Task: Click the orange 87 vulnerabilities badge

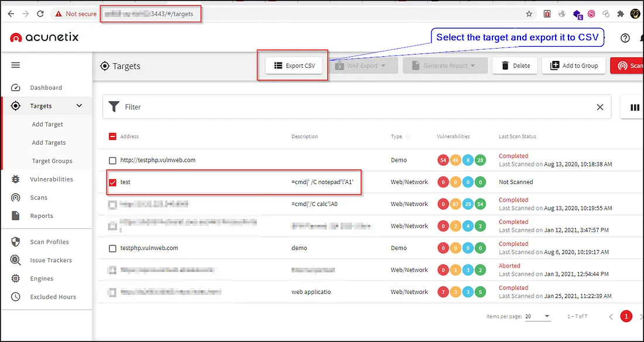Action: [455, 204]
